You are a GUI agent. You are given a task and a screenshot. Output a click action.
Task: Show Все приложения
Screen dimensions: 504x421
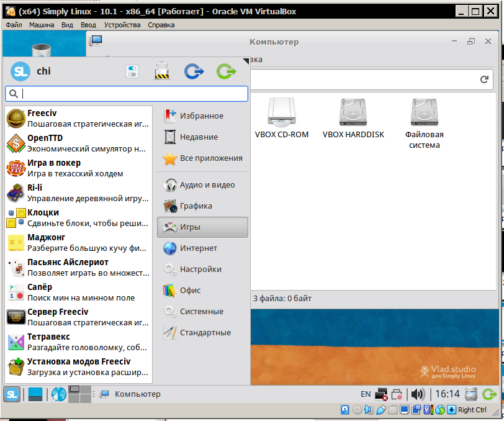click(x=202, y=158)
